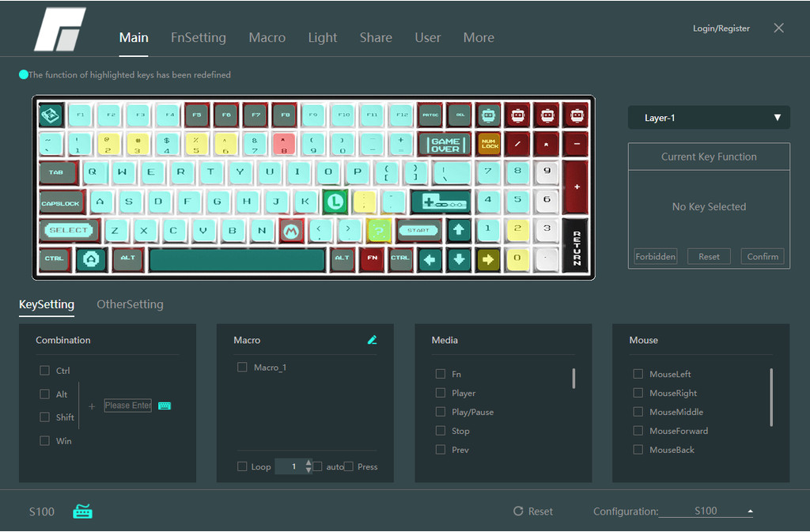
Task: Open the Login/Register link
Action: tap(721, 28)
